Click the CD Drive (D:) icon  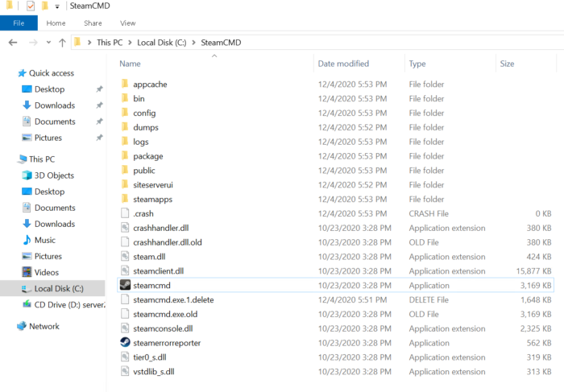27,304
